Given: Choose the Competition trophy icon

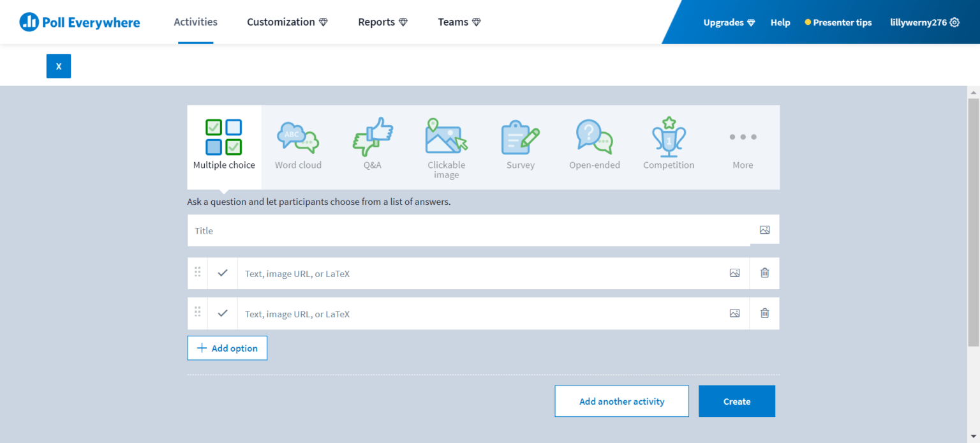Looking at the screenshot, I should click(669, 137).
